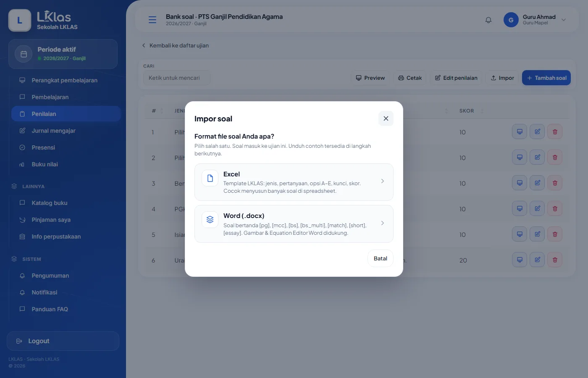Open the notification bell
This screenshot has width=588, height=378.
[x=488, y=20]
